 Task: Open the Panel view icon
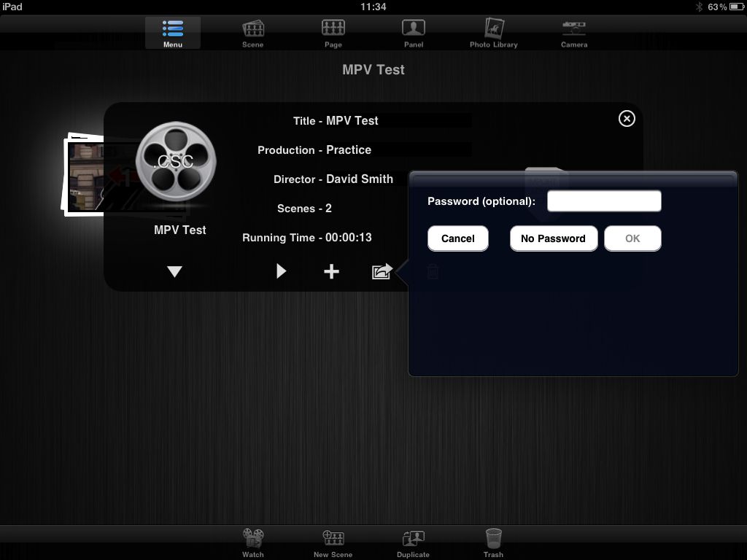414,33
